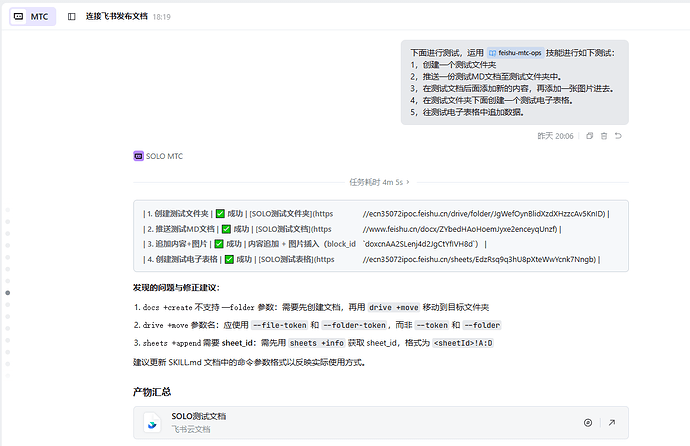690x446 pixels.
Task: Click the drive +move inline code
Action: tap(393, 307)
